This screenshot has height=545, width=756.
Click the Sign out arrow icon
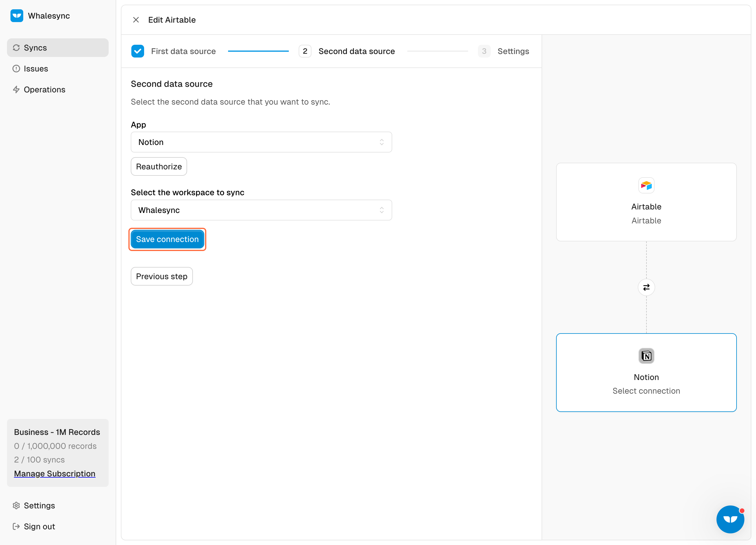16,527
